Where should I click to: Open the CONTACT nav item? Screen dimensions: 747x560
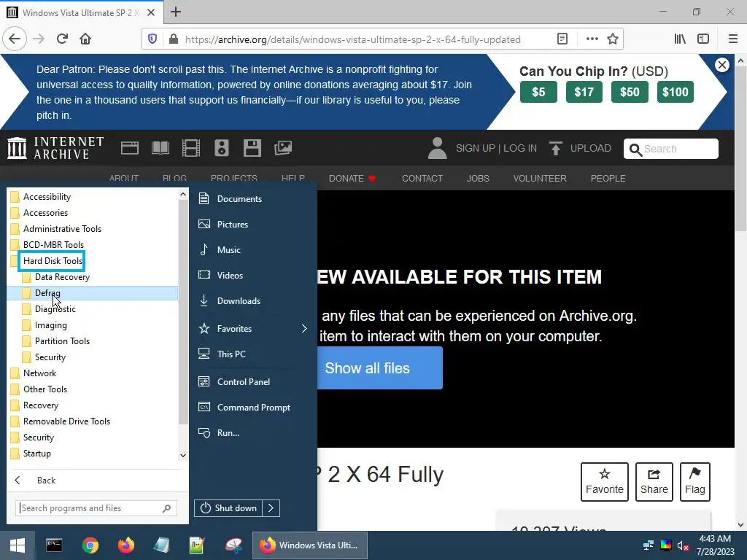[x=422, y=178]
